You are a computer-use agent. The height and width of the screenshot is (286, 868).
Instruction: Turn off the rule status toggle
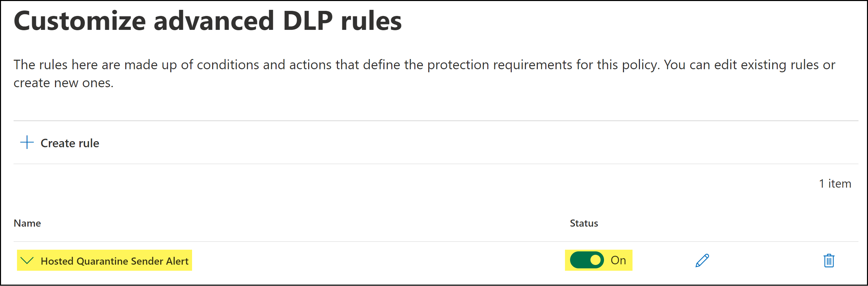click(x=587, y=260)
